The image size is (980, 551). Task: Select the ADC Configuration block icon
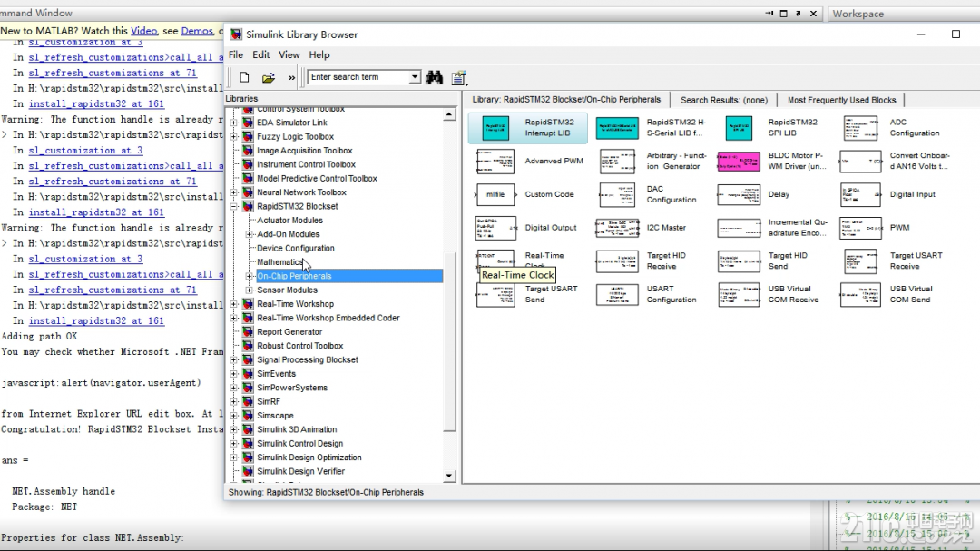[x=860, y=128]
